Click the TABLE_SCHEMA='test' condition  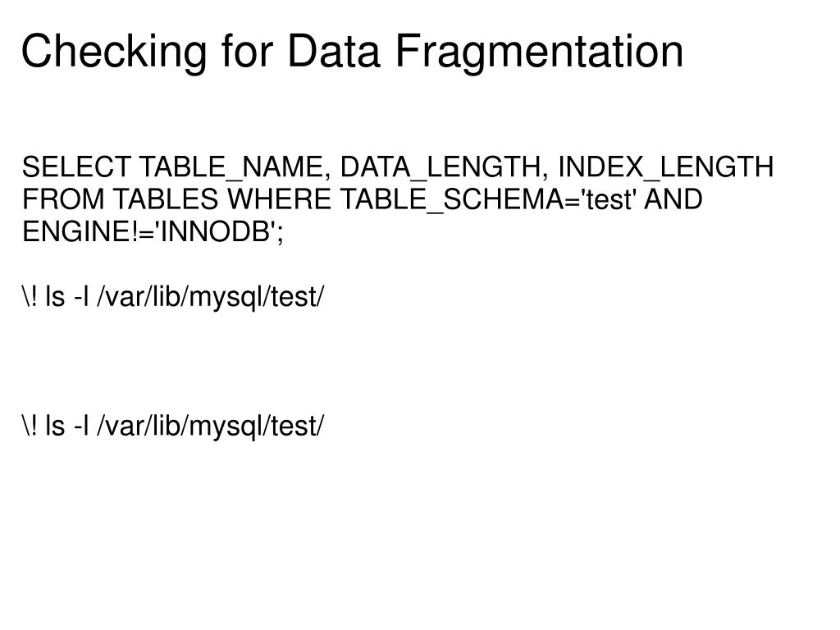487,199
